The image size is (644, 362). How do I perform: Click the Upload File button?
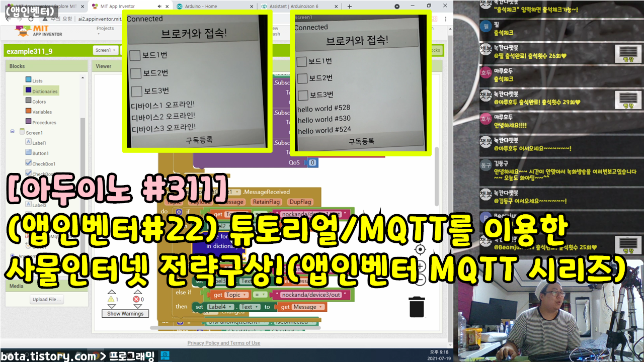46,299
